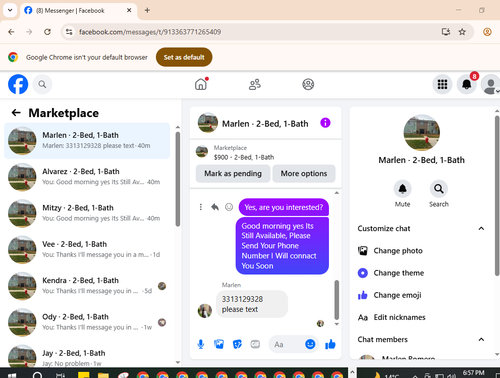500x378 pixels.
Task: Click Mark as pending button
Action: click(233, 173)
